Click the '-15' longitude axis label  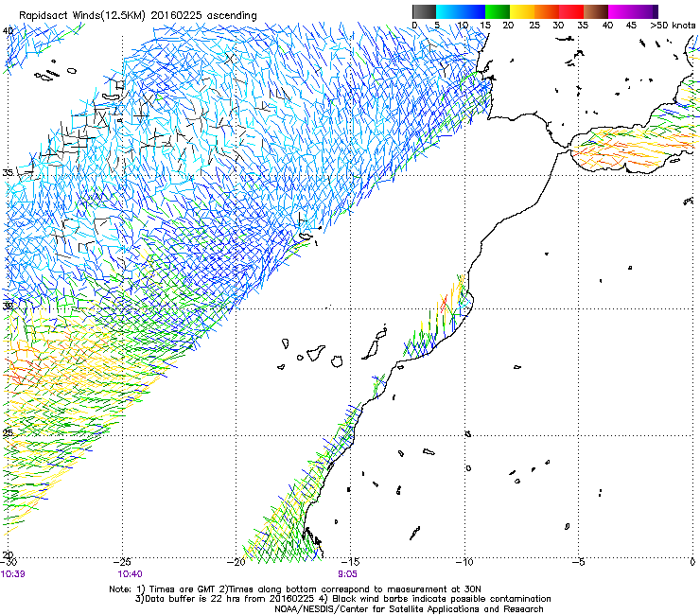click(350, 562)
